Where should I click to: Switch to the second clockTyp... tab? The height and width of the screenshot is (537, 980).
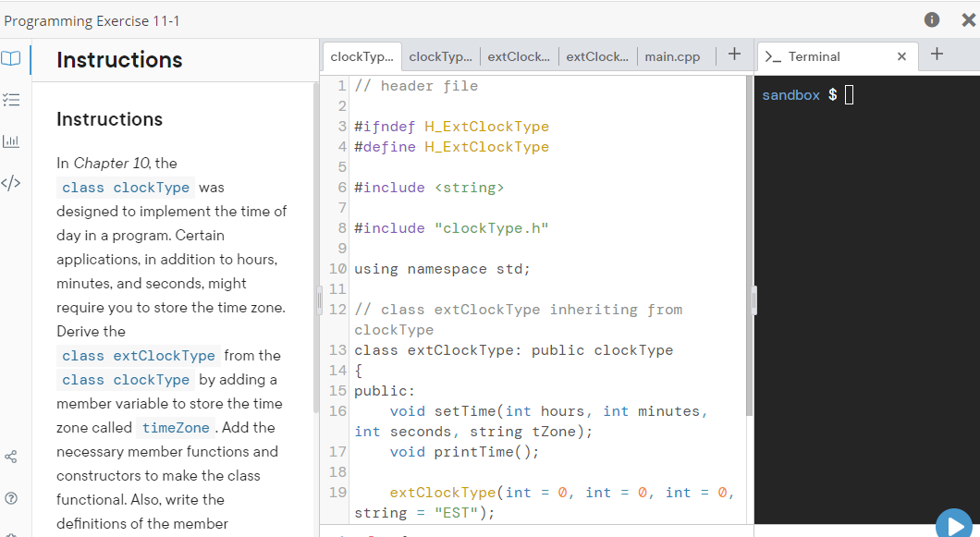(x=441, y=57)
